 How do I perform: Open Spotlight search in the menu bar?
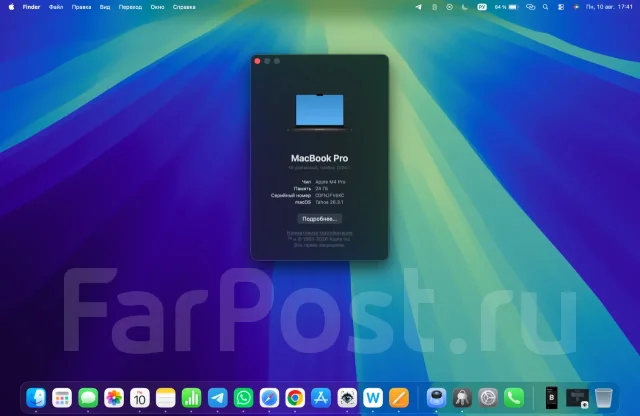tap(545, 7)
